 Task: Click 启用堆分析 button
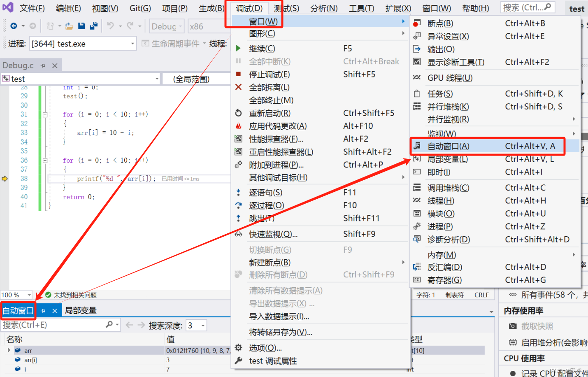(x=548, y=342)
